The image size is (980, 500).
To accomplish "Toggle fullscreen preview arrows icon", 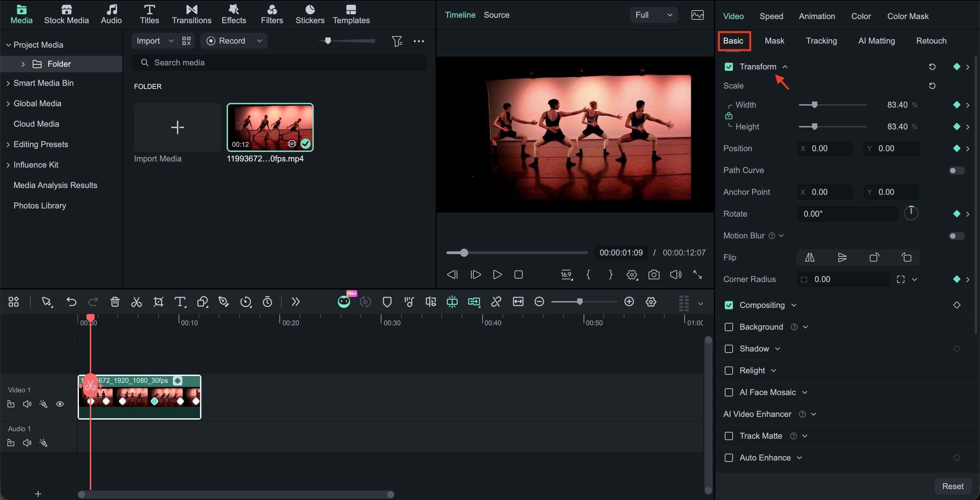I will (x=697, y=275).
